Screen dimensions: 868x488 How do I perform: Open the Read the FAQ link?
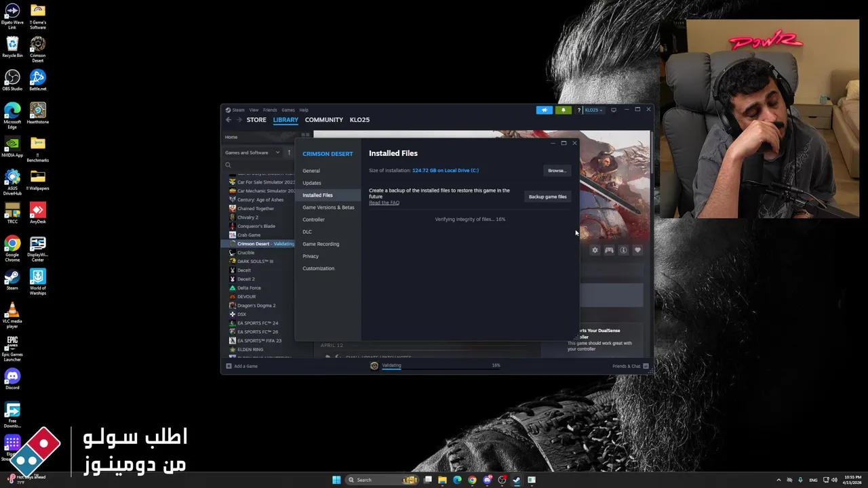(x=384, y=203)
